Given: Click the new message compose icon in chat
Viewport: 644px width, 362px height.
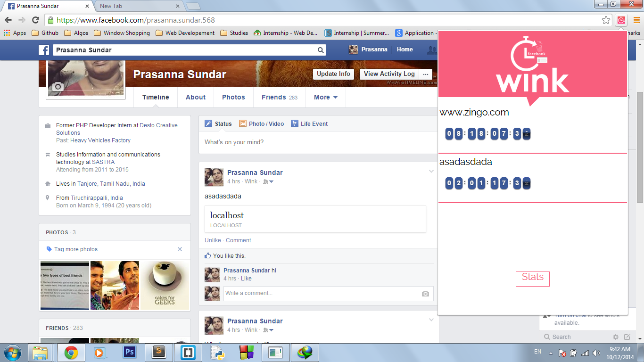Looking at the screenshot, I should point(627,337).
